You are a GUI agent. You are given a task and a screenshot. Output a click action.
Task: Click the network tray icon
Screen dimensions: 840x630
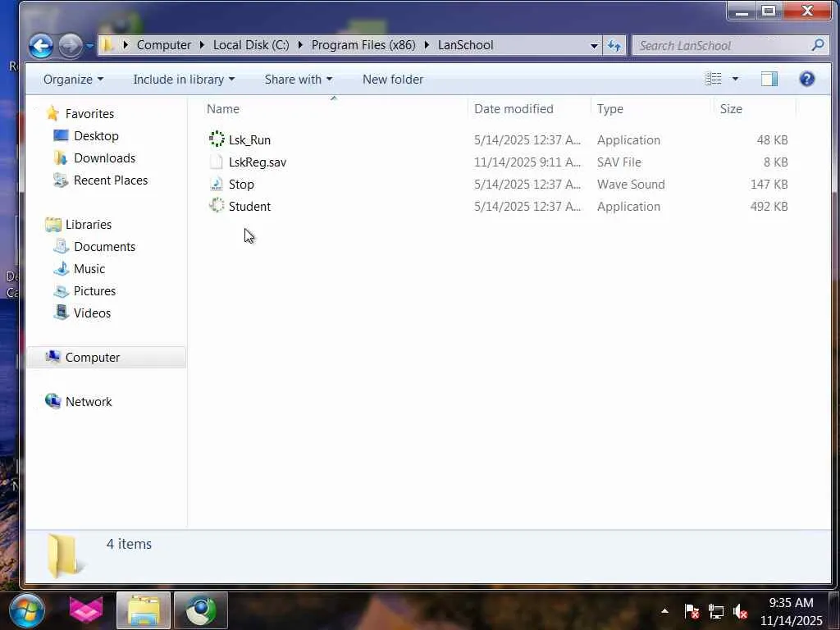[716, 611]
